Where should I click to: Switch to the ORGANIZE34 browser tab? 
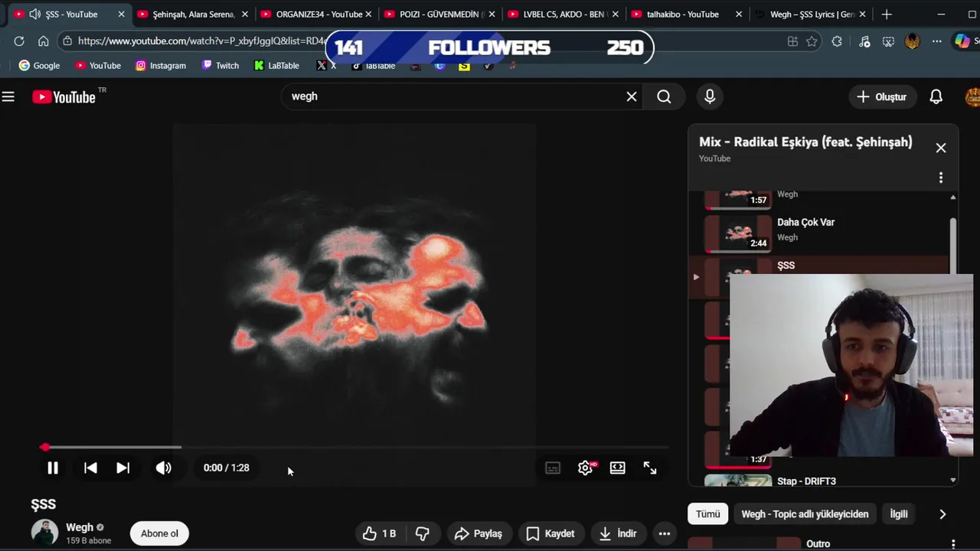pyautogui.click(x=318, y=14)
